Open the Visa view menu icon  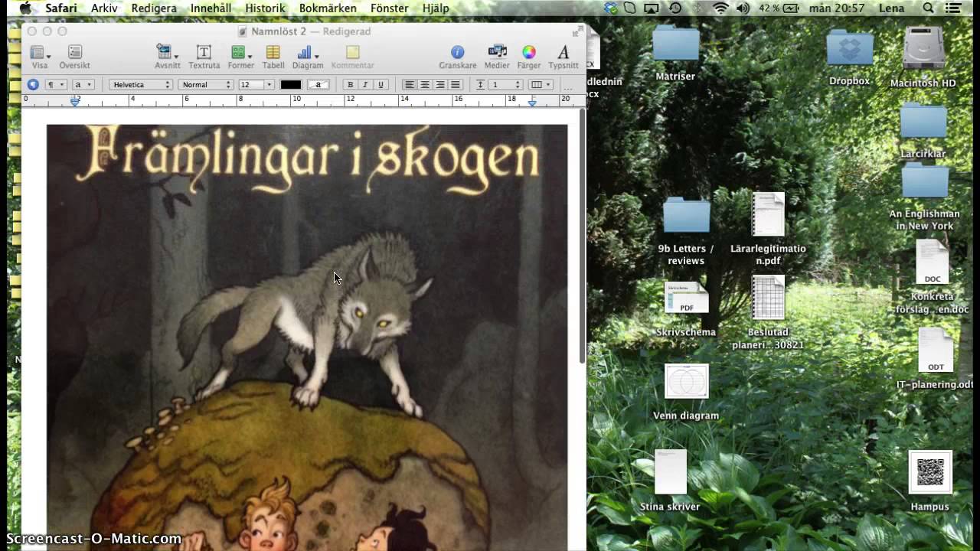pyautogui.click(x=38, y=53)
